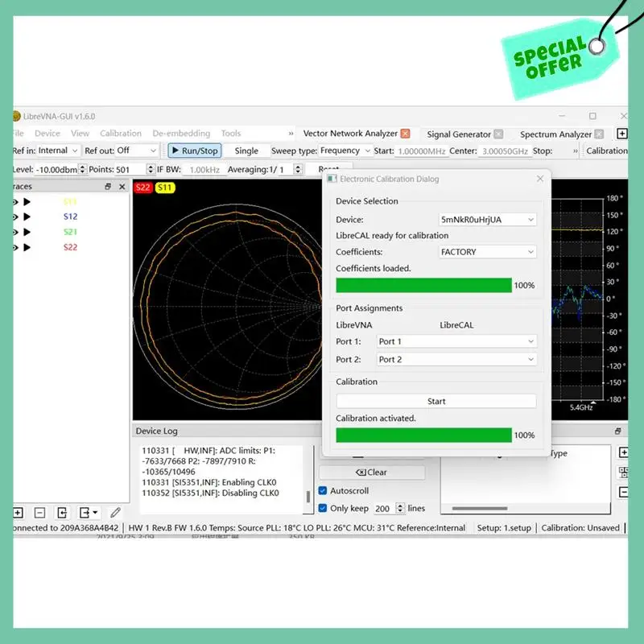644x644 pixels.
Task: Open the Port 1 assignment dropdown
Action: tap(456, 341)
